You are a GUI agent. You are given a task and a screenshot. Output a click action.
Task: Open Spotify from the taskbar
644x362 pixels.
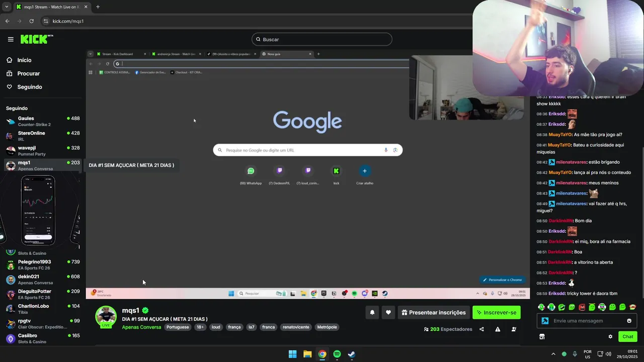click(337, 354)
